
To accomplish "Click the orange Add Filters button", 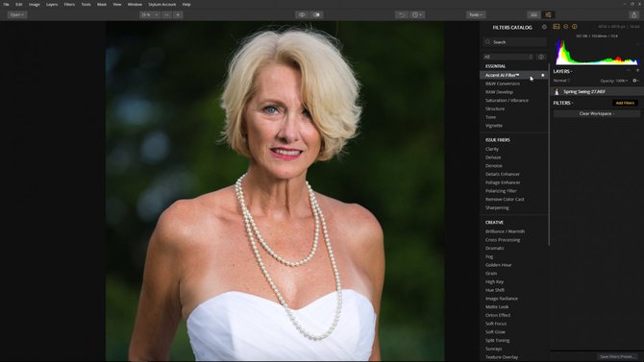I will (x=625, y=103).
